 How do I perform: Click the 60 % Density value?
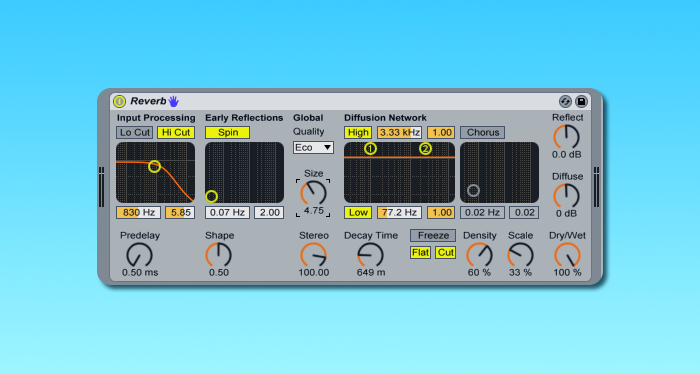click(x=479, y=273)
